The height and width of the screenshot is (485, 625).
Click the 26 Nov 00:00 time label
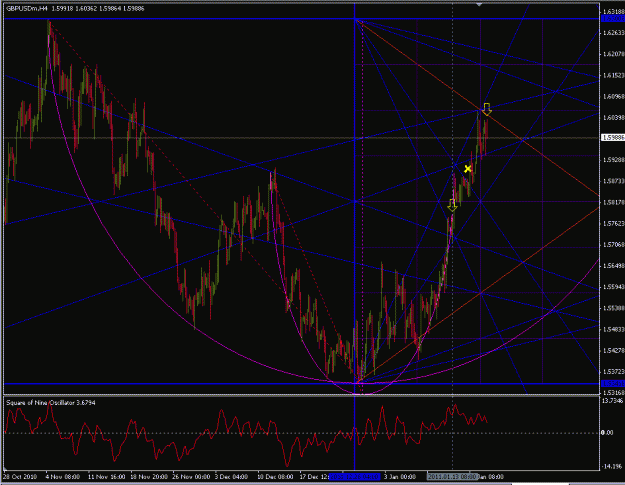pyautogui.click(x=191, y=477)
